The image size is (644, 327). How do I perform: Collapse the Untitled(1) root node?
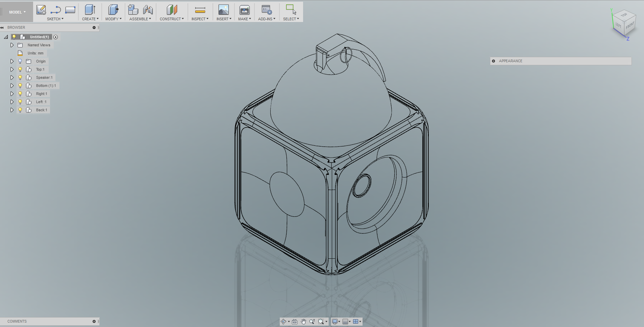tap(6, 37)
